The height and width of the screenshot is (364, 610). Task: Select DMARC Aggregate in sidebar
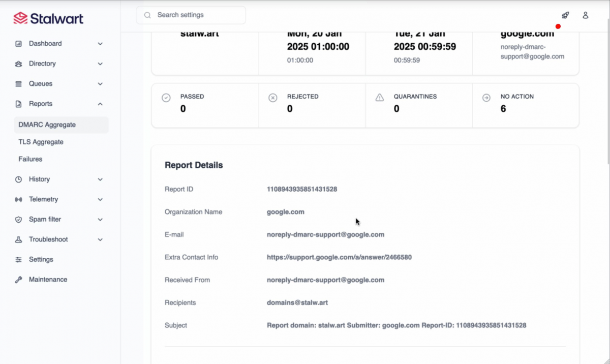pyautogui.click(x=47, y=125)
